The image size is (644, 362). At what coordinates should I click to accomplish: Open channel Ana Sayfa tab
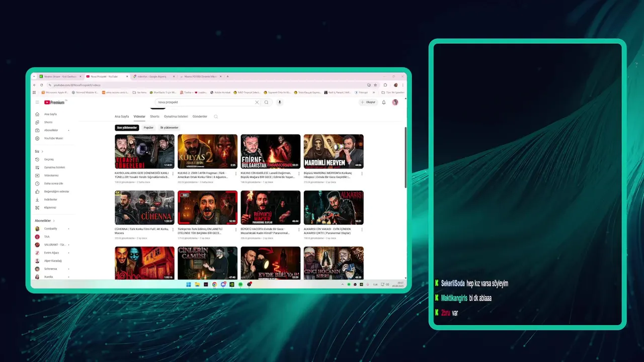[x=122, y=117]
